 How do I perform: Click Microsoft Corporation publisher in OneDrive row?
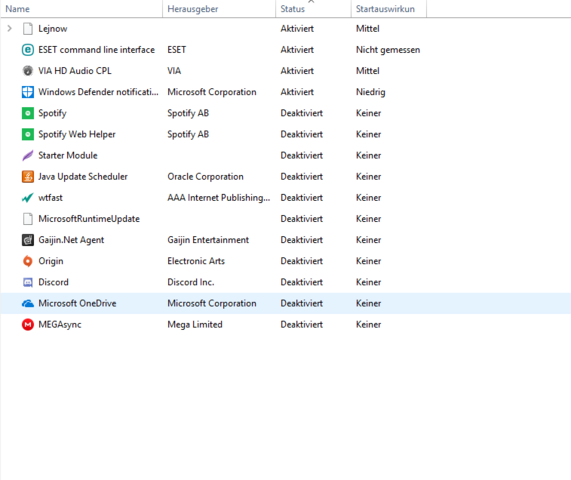pos(212,303)
